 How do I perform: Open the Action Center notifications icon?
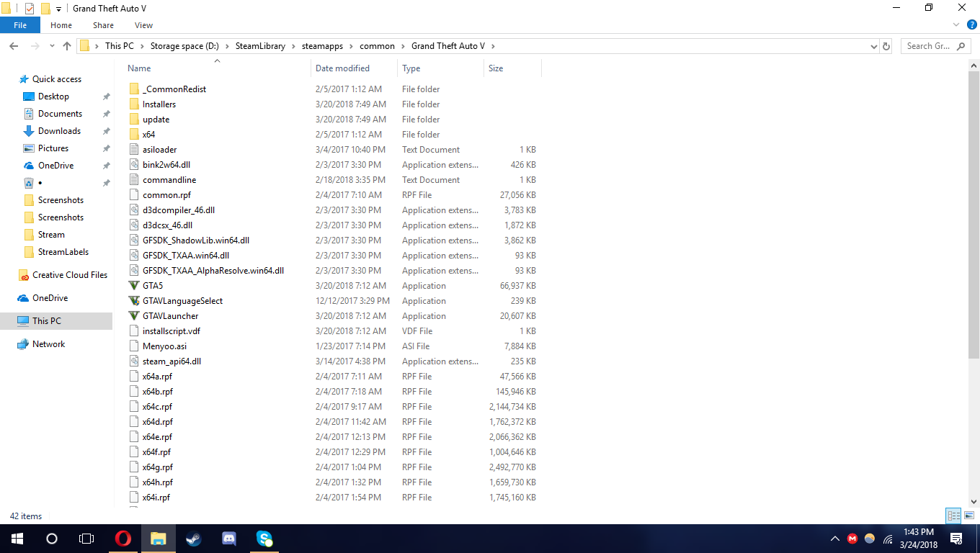[957, 539]
